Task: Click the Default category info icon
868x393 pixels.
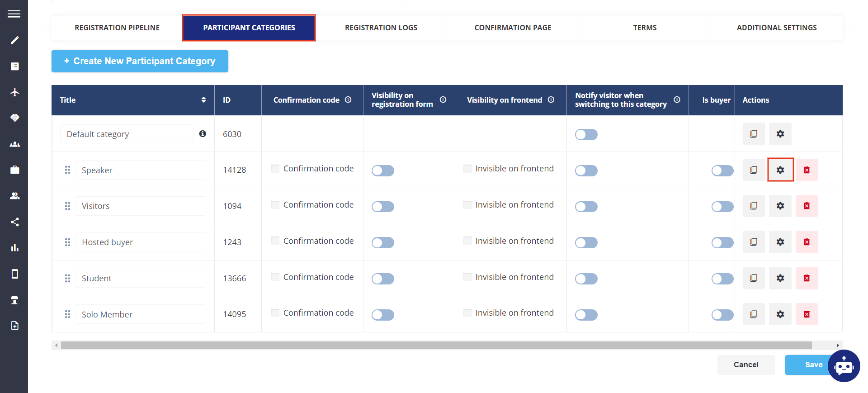Action: (x=203, y=133)
